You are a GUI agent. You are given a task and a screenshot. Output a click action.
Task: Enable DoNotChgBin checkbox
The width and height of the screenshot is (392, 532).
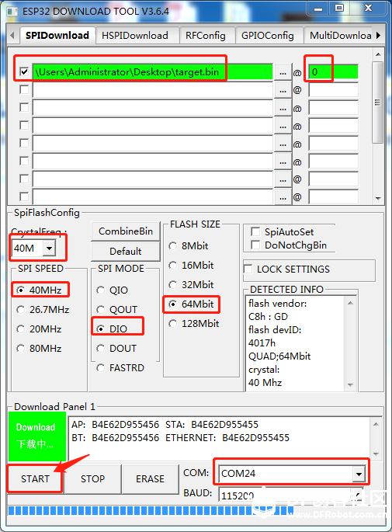[x=255, y=245]
